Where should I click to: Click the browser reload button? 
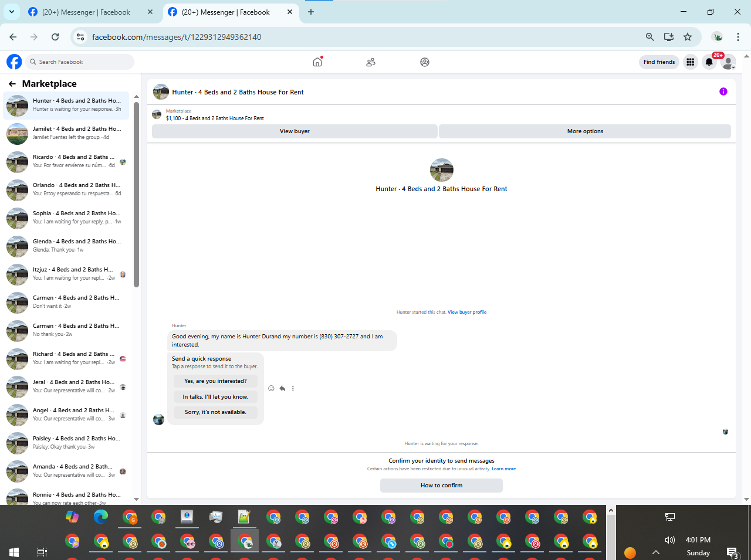pos(55,37)
